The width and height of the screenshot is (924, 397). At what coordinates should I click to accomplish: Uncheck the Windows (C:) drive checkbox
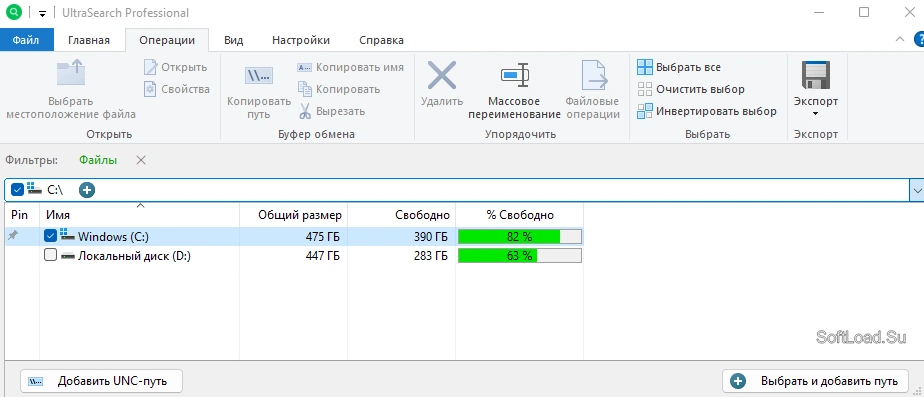pos(51,236)
